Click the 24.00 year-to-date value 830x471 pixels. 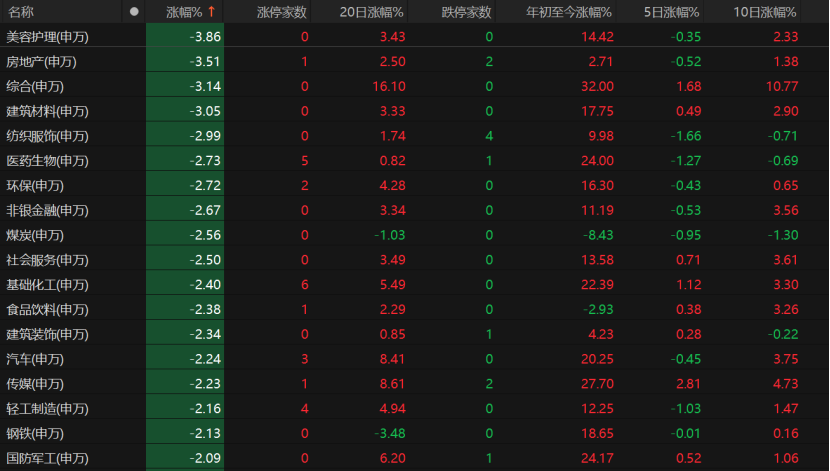point(597,161)
